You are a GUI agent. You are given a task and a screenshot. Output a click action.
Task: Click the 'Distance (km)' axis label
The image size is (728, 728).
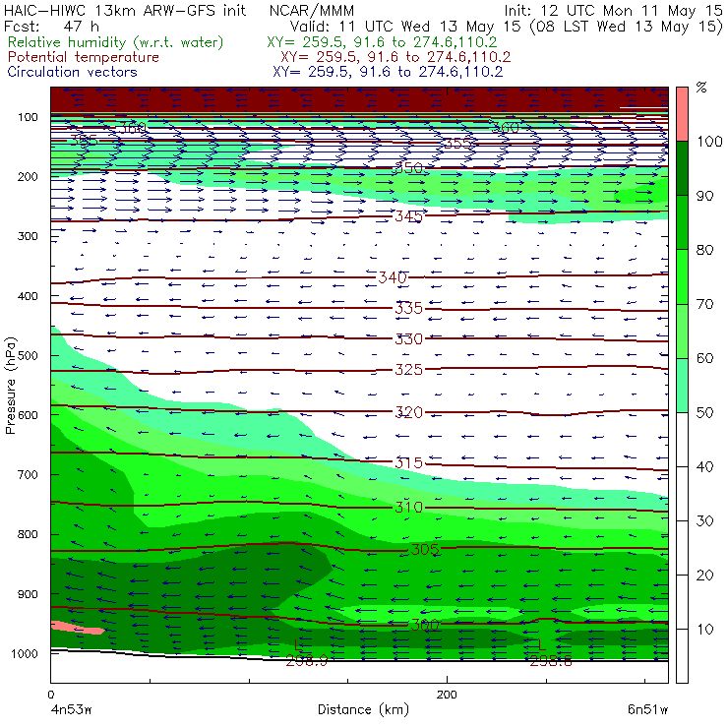[x=363, y=709]
